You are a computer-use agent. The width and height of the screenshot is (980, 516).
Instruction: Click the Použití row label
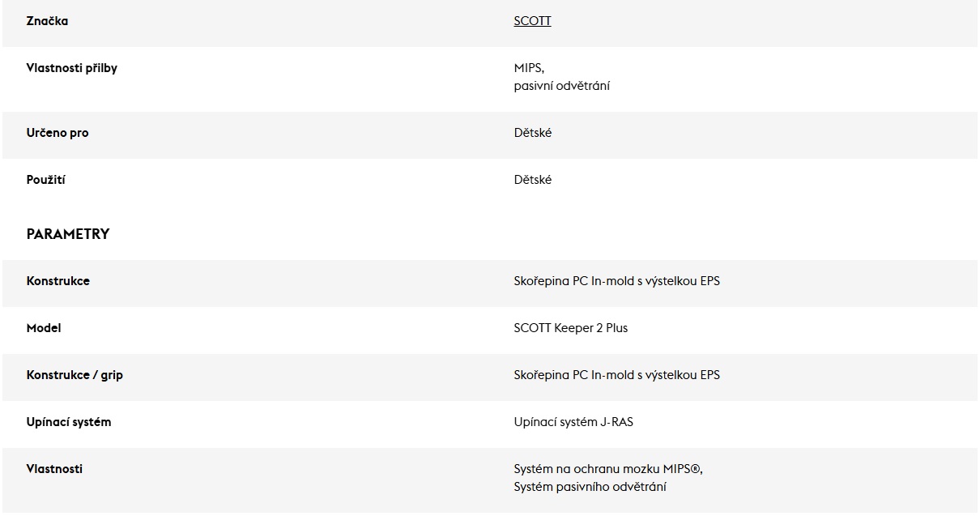tap(45, 180)
